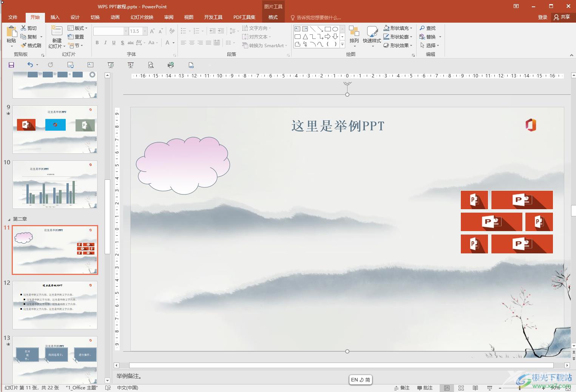Click the Find (查找) magnifier button

click(427, 28)
